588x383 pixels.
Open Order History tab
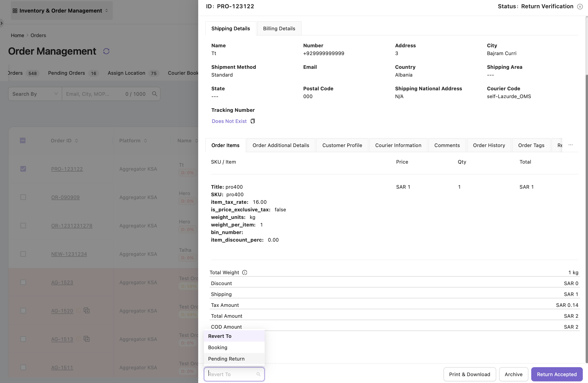489,145
